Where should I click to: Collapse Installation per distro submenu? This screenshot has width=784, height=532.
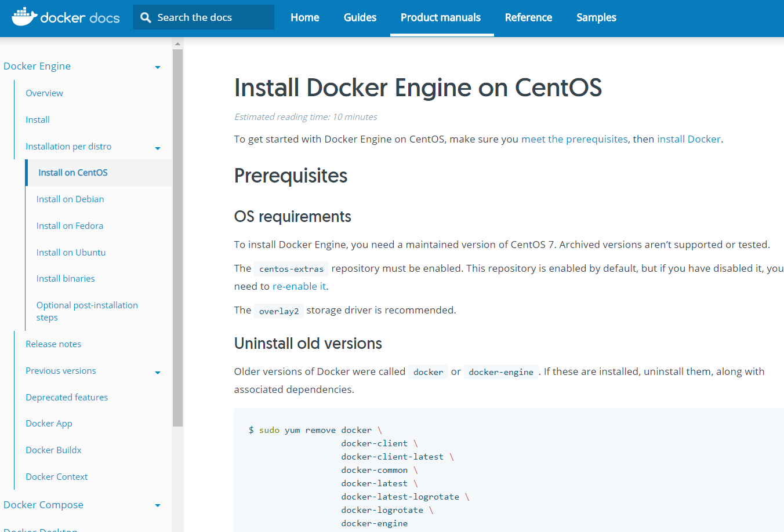[x=158, y=148]
